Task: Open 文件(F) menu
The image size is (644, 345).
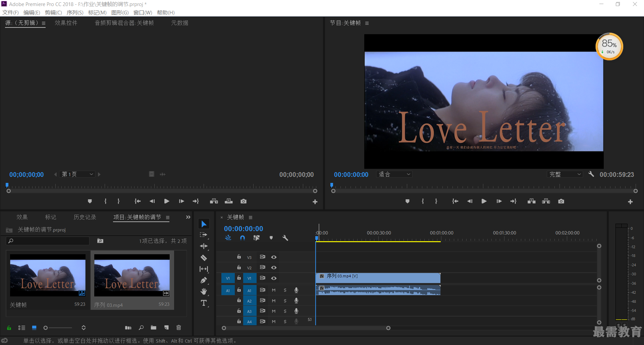Action: coord(10,13)
